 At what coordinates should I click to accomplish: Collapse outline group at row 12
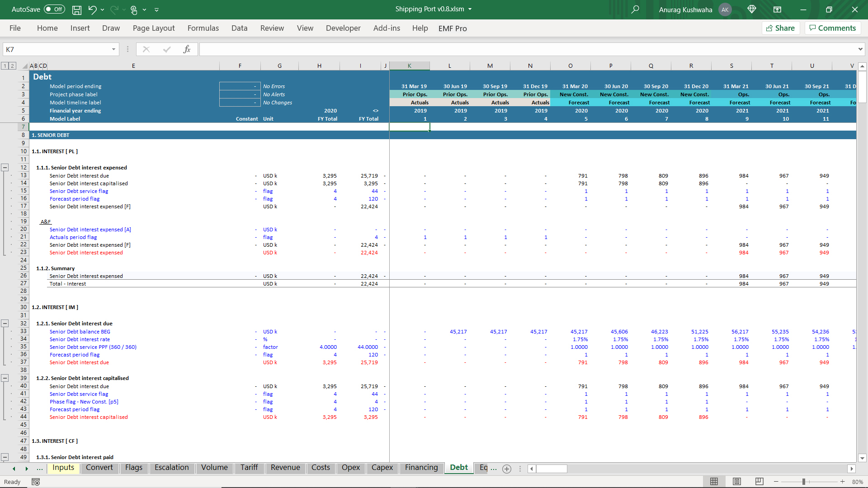coord(5,167)
